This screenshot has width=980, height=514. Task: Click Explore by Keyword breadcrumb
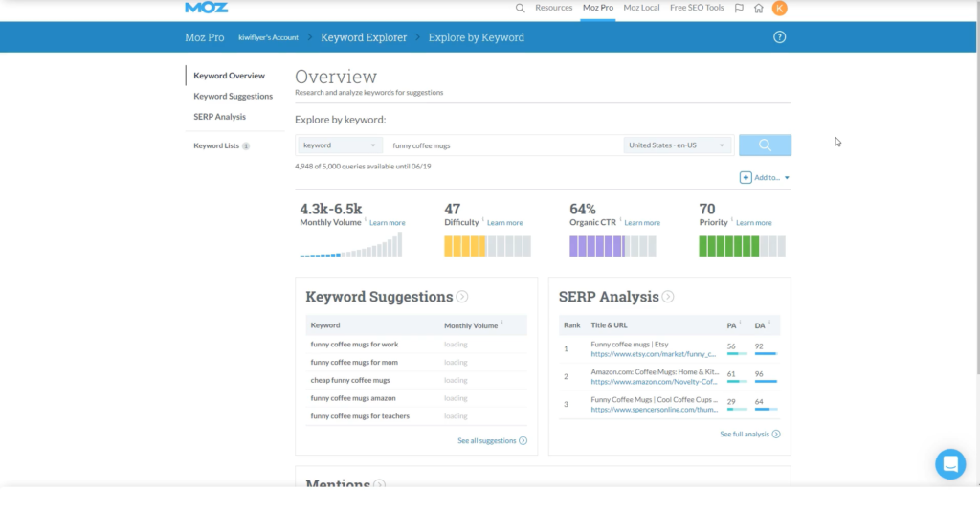tap(477, 37)
